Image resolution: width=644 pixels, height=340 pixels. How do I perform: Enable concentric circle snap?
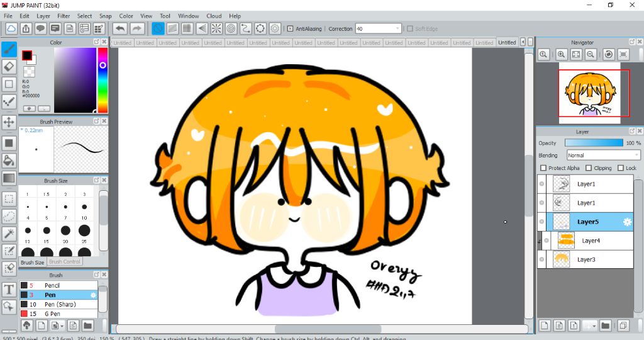(231, 29)
